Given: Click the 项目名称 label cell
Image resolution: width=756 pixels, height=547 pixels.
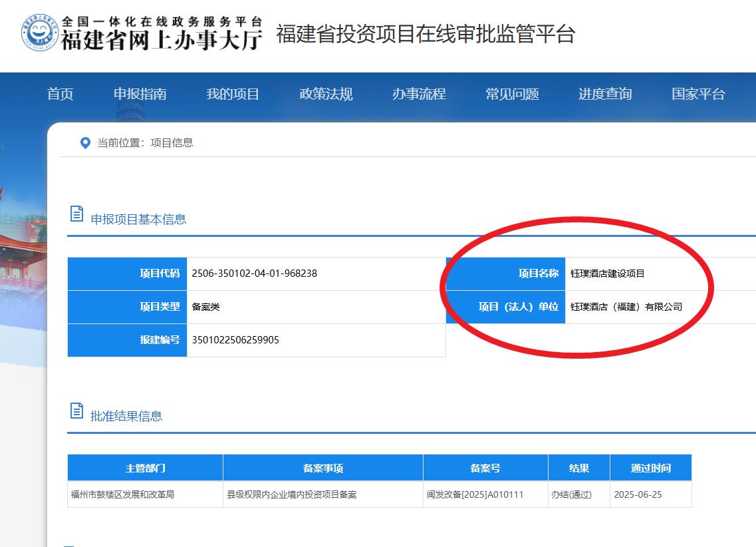Looking at the screenshot, I should [506, 273].
